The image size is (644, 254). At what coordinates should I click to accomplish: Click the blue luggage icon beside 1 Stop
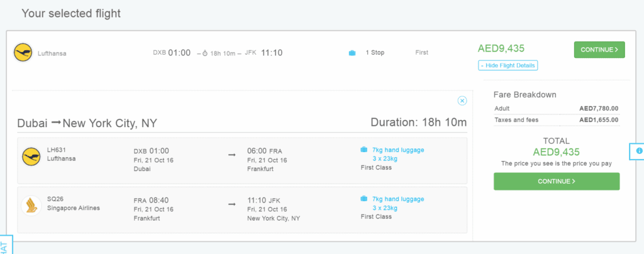[x=352, y=53]
